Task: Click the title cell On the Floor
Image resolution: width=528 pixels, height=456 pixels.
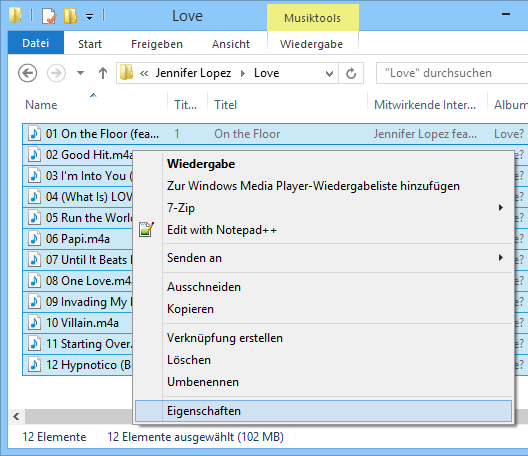Action: coord(247,134)
